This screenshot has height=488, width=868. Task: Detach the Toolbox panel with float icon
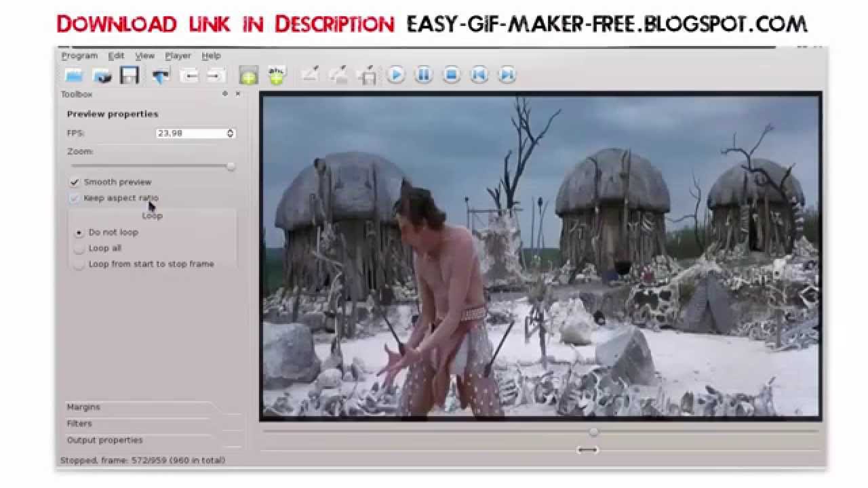225,94
